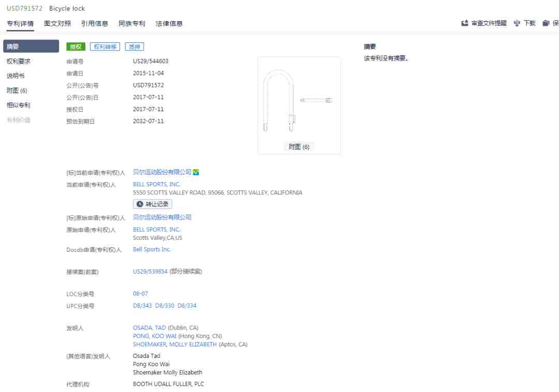Open parent application link US29/539854
Viewport: 559px width, 392px height.
[150, 272]
